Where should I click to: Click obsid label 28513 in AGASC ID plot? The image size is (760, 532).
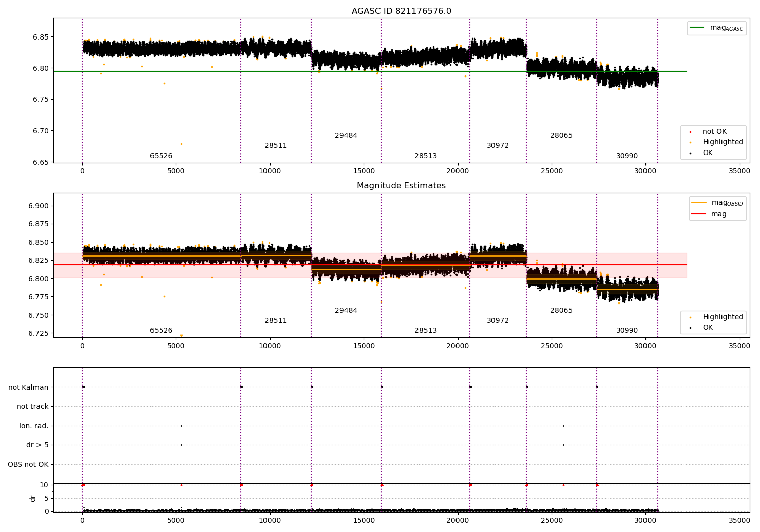[426, 156]
